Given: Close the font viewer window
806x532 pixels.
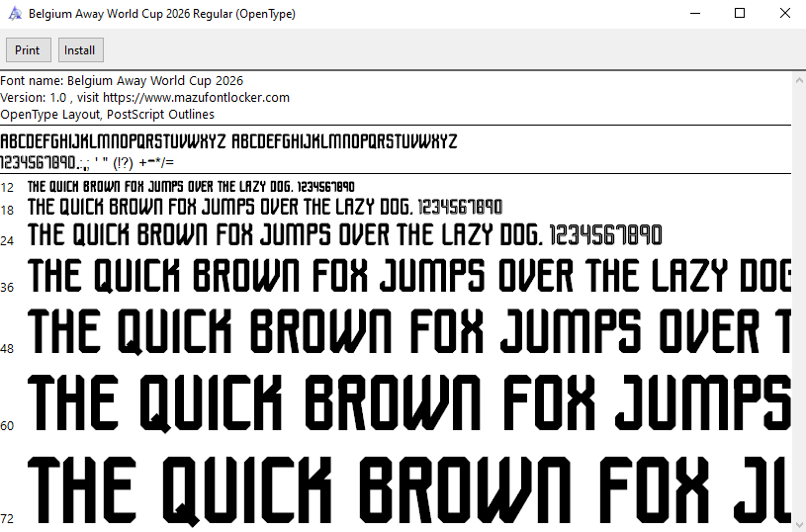Looking at the screenshot, I should [784, 14].
